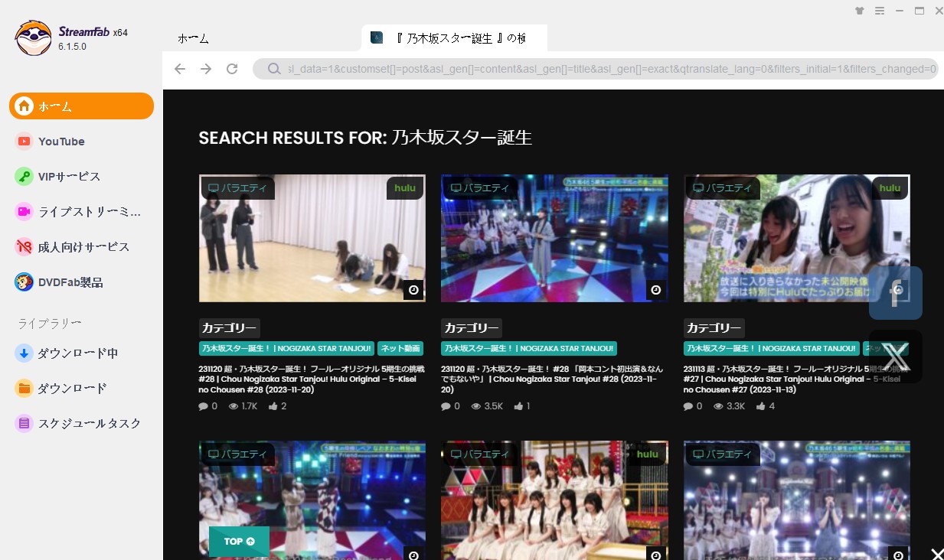Switch to the ホーム tab
The width and height of the screenshot is (944, 560).
click(193, 38)
